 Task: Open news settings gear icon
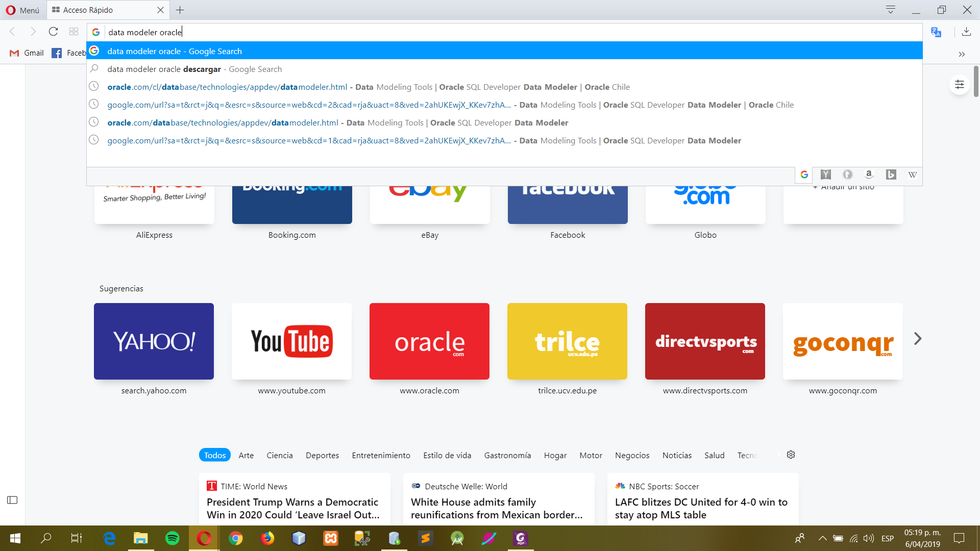[791, 455]
